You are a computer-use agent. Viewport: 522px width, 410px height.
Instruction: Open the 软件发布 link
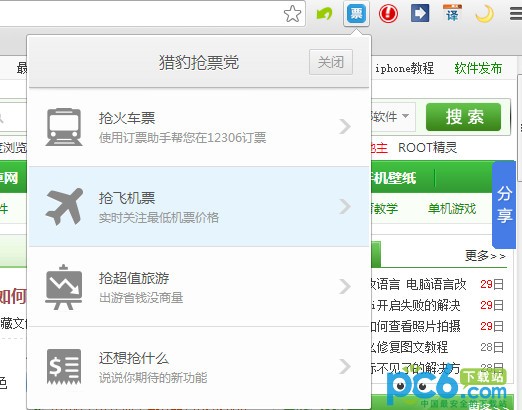coord(478,68)
